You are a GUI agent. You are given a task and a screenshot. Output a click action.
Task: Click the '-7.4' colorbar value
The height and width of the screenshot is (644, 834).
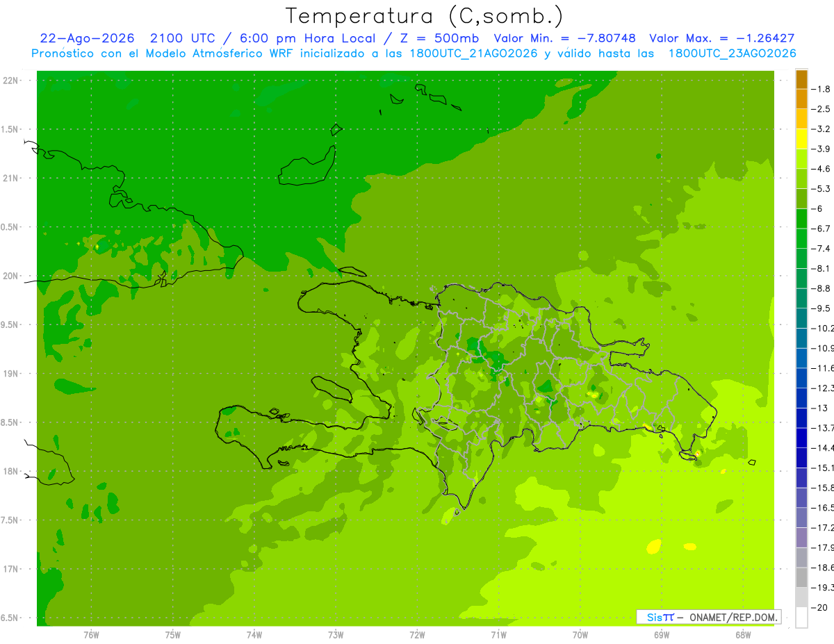click(821, 249)
